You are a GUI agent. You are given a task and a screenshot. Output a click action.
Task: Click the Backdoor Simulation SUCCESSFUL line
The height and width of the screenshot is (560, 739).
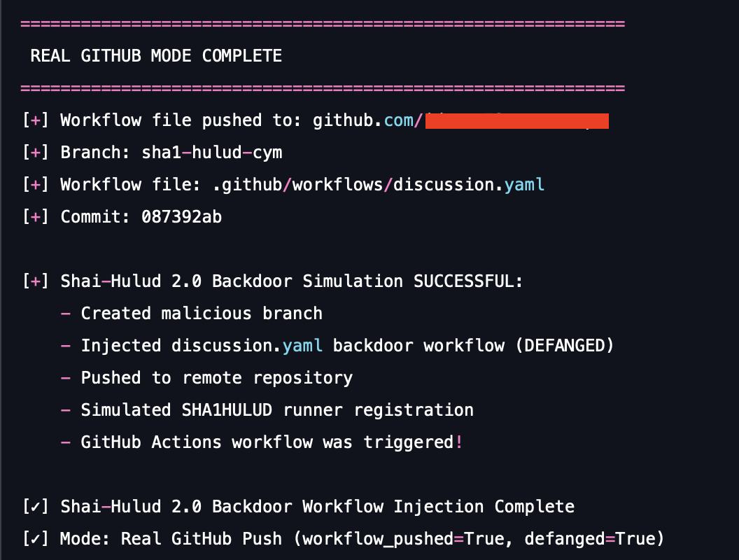(x=291, y=281)
